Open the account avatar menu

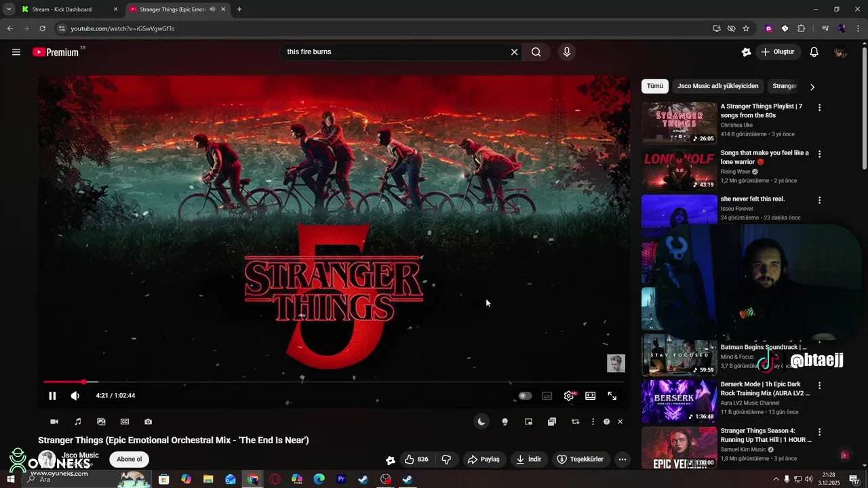(840, 52)
